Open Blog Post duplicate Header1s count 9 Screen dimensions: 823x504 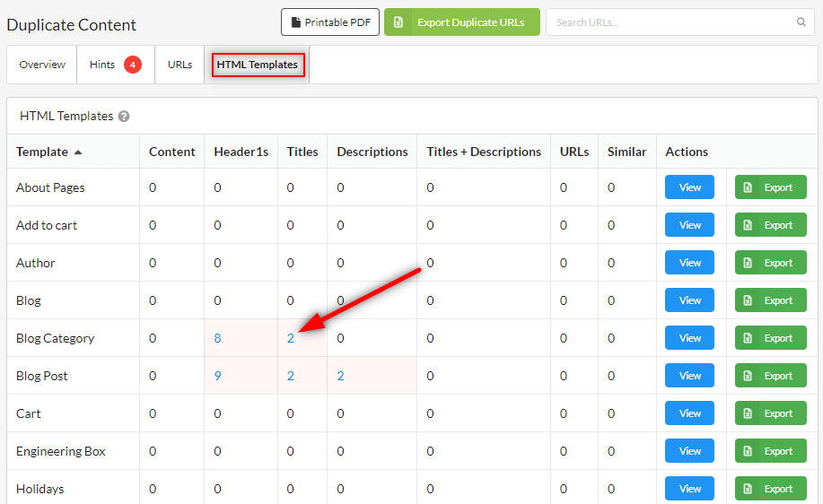pos(218,376)
